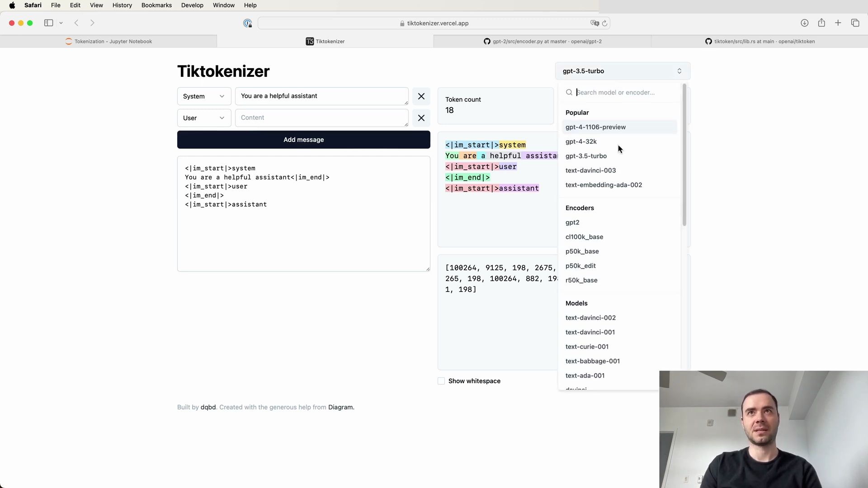Choose the gpt2 encoder
This screenshot has height=488, width=868.
(619, 222)
